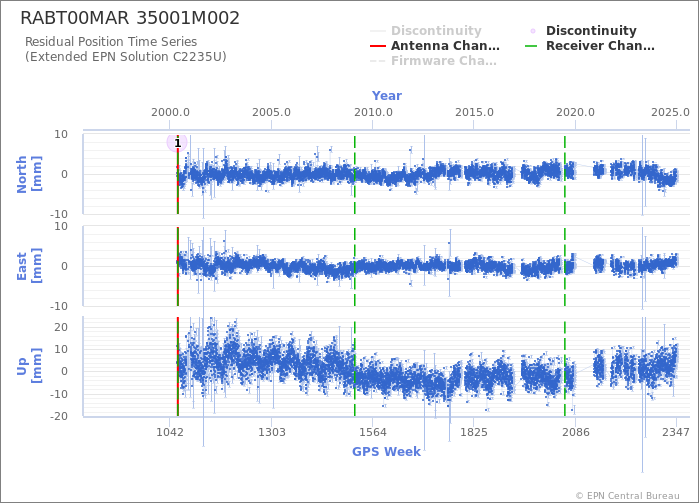Click the -20 tick on the Up axis
700x504 pixels.
(x=59, y=416)
